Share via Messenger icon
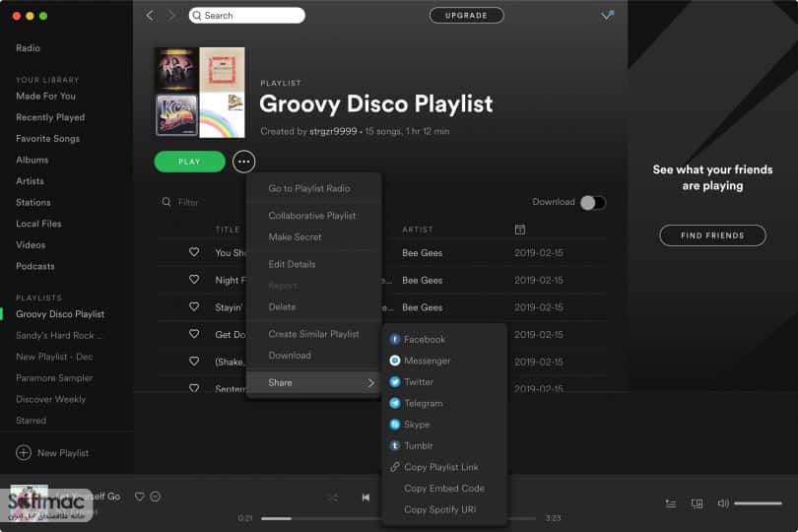The width and height of the screenshot is (798, 532). (394, 361)
